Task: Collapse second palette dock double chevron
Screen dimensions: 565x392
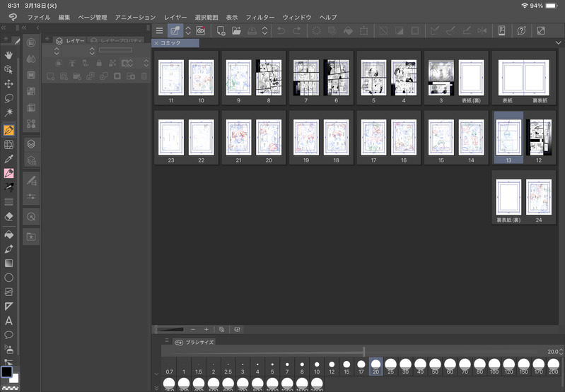Action: tap(24, 28)
